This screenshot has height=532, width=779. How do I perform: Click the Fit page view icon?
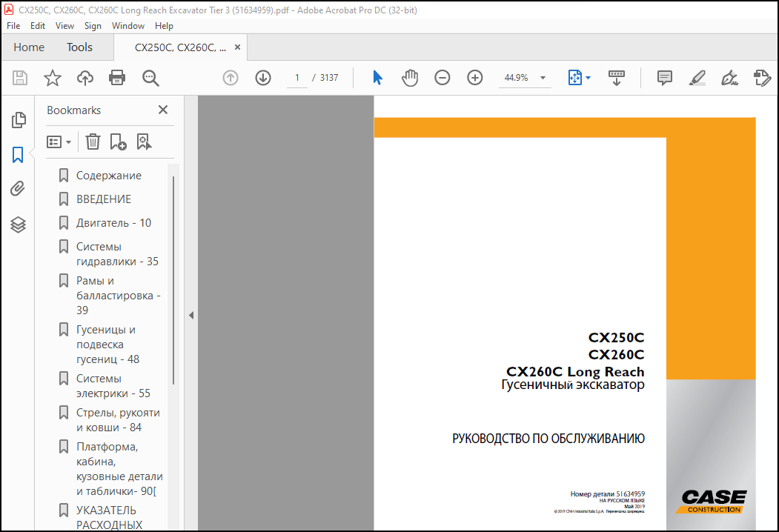pyautogui.click(x=575, y=78)
